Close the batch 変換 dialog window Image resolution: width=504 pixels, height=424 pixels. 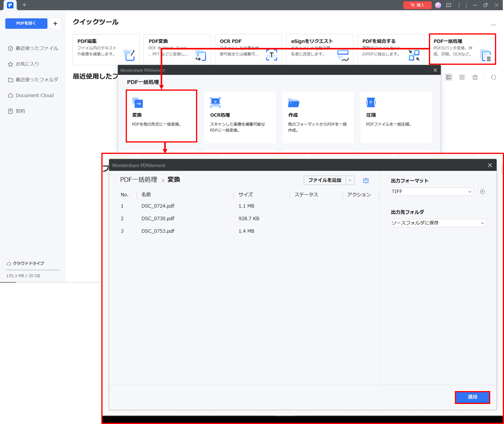pyautogui.click(x=490, y=165)
